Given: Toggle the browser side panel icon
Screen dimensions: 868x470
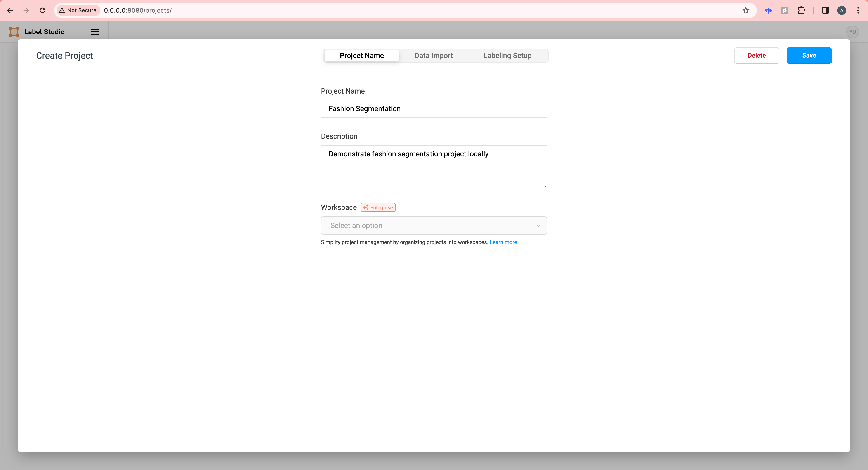Looking at the screenshot, I should 825,10.
